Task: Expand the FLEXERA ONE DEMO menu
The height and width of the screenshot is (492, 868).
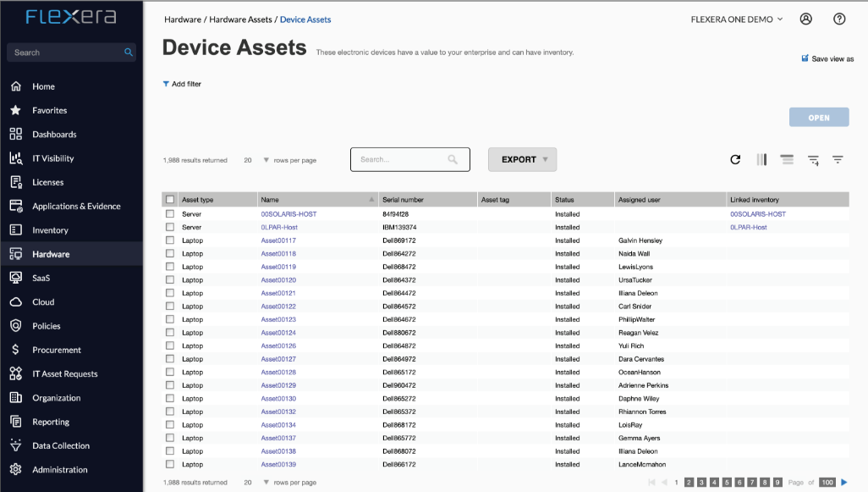Action: 737,19
